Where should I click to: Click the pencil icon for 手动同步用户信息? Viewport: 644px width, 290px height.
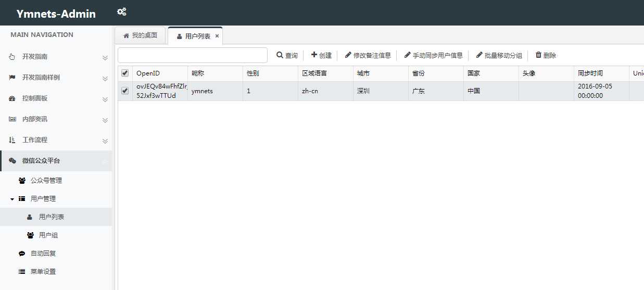(407, 55)
